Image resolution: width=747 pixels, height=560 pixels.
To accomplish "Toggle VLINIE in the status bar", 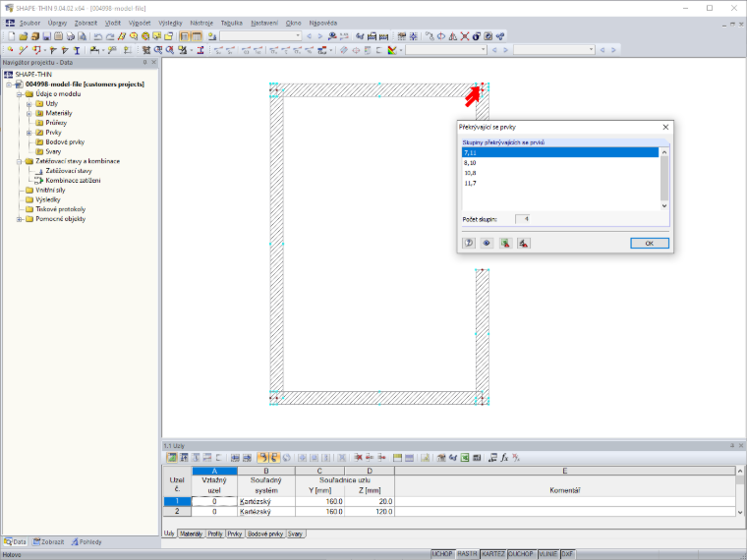I will click(547, 554).
